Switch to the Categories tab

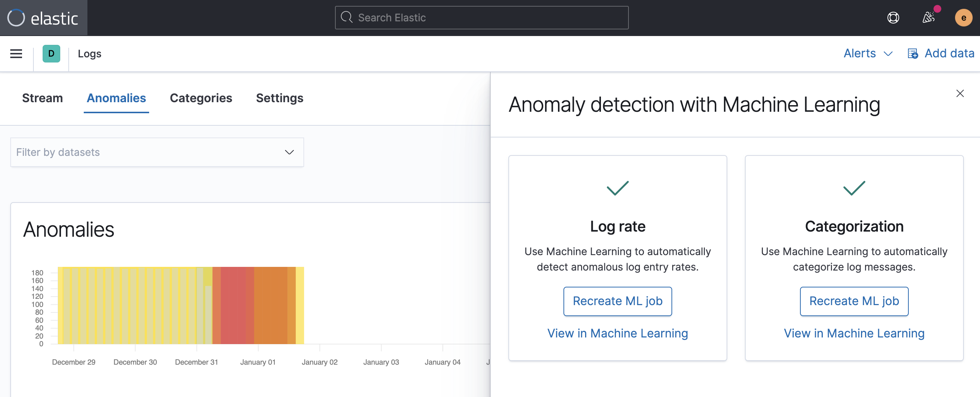(201, 98)
